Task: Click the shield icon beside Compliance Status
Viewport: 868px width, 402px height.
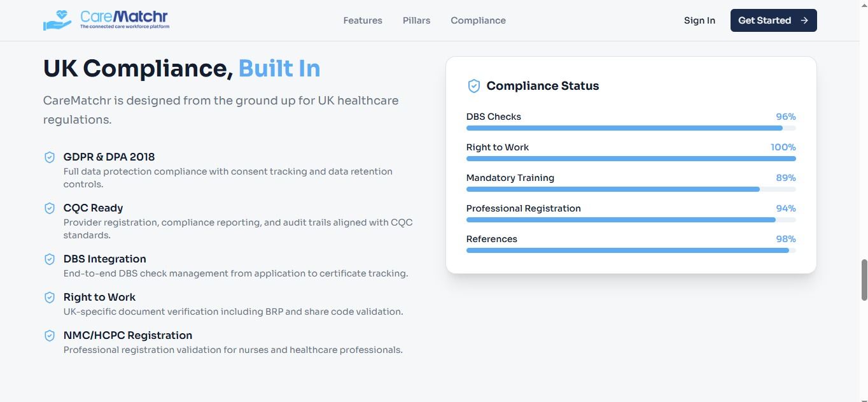Action: tap(473, 86)
